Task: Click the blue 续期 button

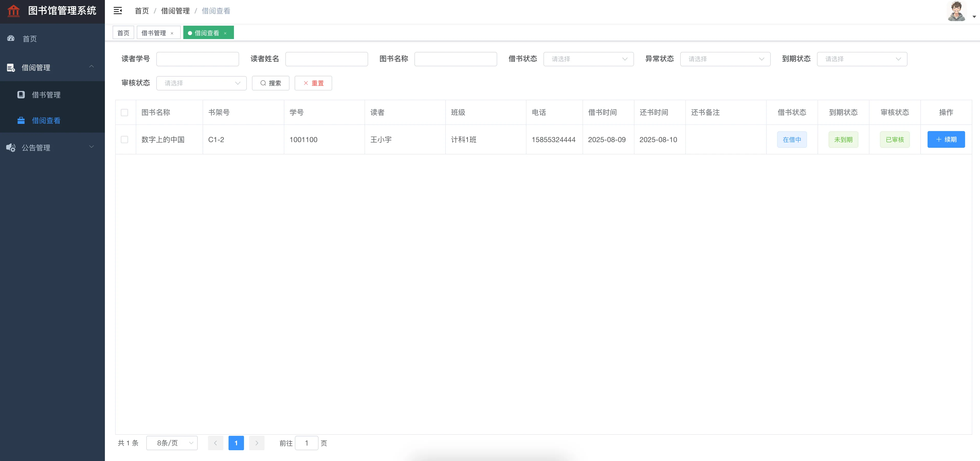Action: tap(946, 140)
